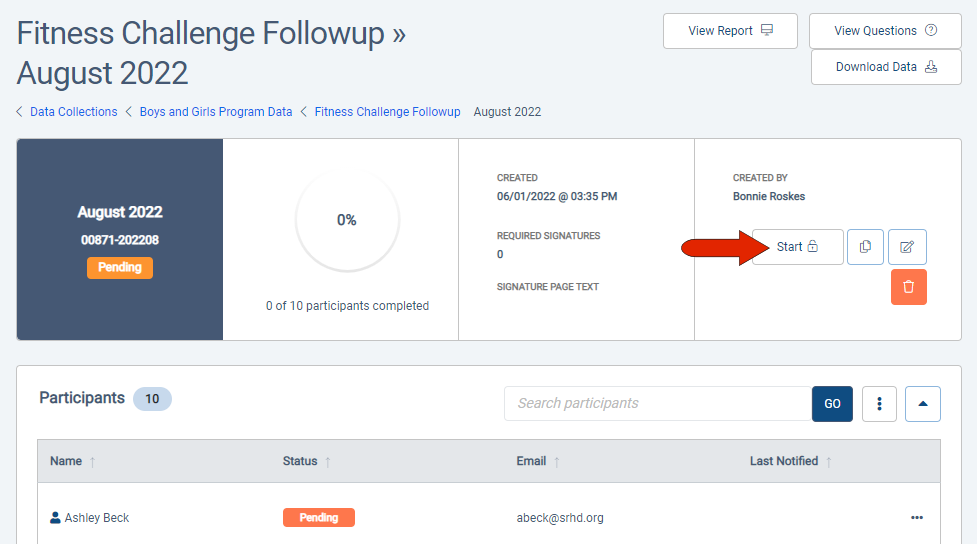Sort participants by Name column arrow
Screen dimensions: 977x544
point(92,462)
